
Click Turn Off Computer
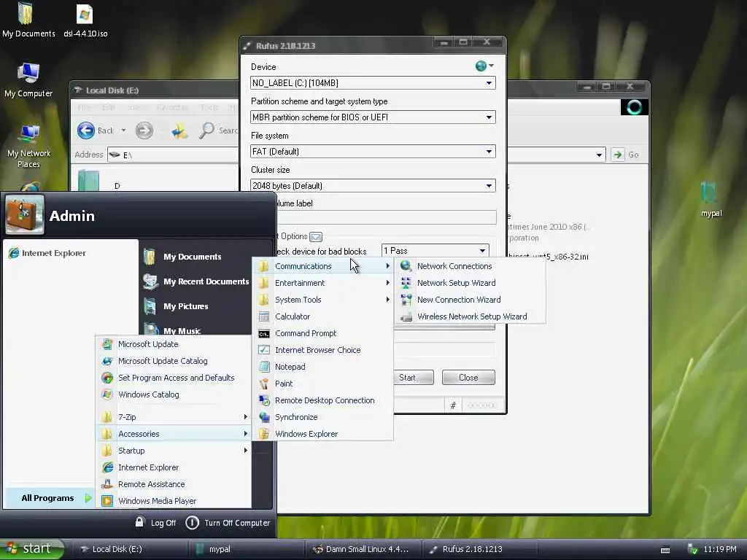(x=228, y=523)
